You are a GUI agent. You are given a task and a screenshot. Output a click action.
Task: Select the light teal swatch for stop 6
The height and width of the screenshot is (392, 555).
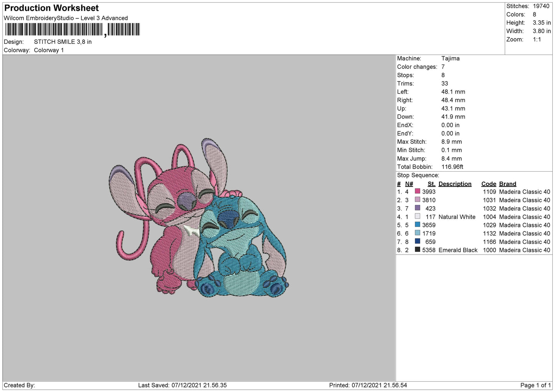point(417,233)
